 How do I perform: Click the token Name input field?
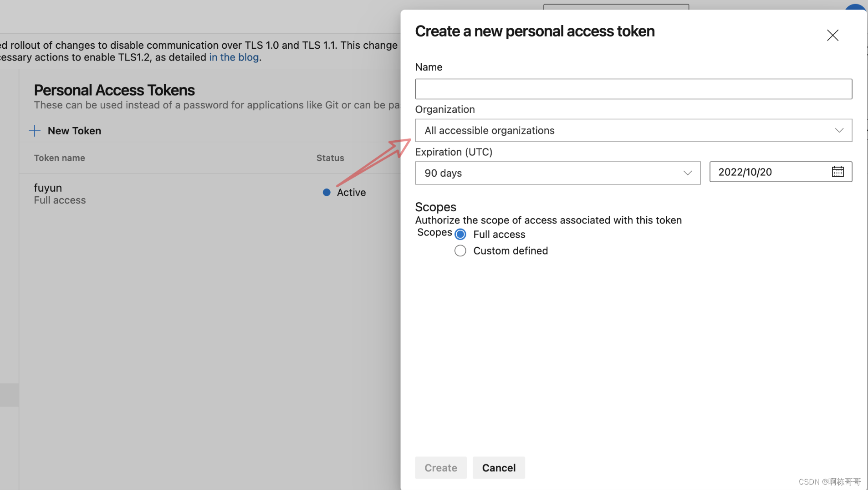633,89
